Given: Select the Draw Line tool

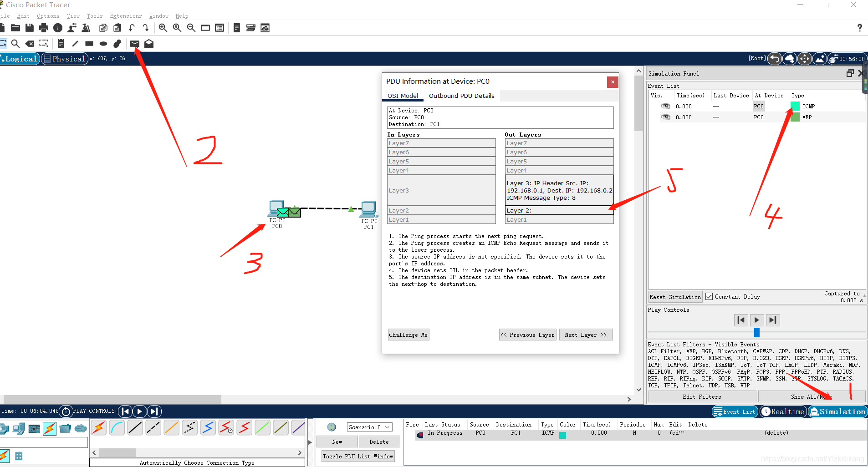Looking at the screenshot, I should (75, 44).
